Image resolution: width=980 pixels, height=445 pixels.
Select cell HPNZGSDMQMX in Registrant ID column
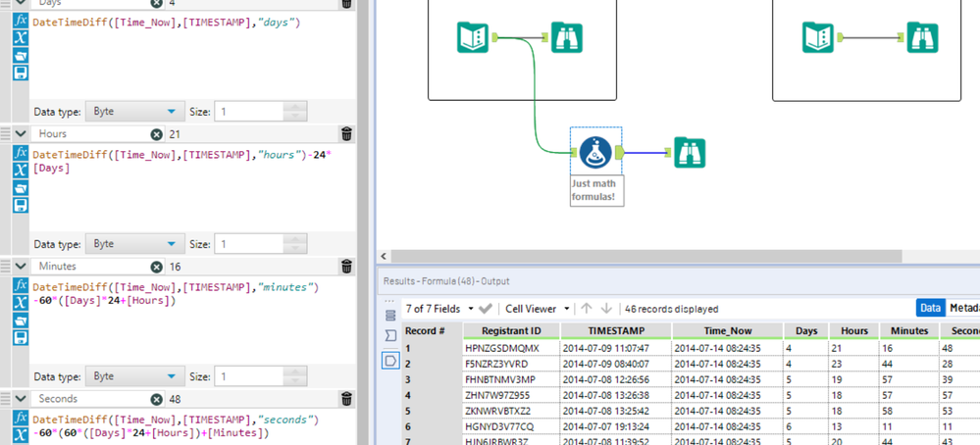pyautogui.click(x=511, y=348)
